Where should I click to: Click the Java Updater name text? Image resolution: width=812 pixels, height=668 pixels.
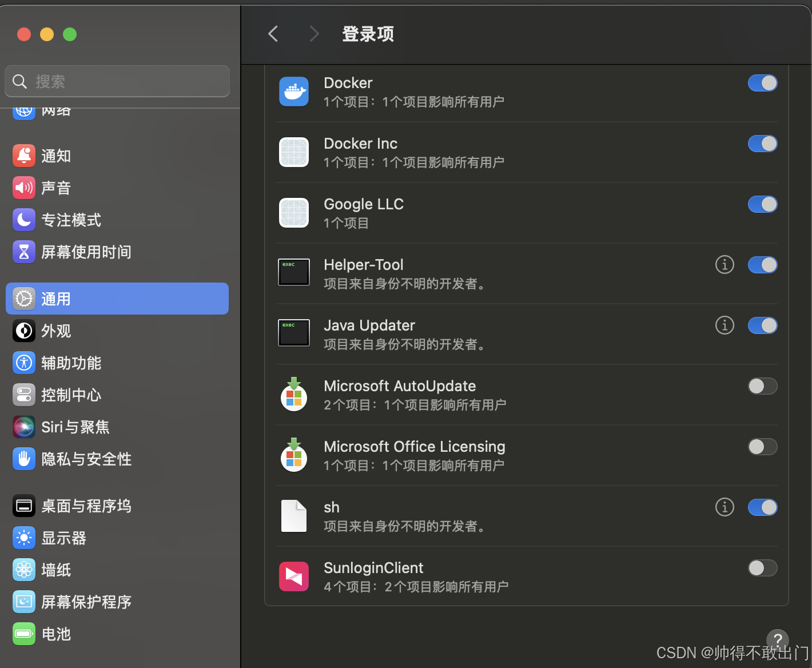coord(369,325)
